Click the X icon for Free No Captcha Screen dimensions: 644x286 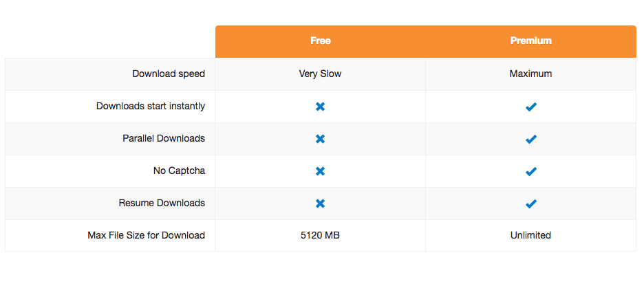coord(320,171)
